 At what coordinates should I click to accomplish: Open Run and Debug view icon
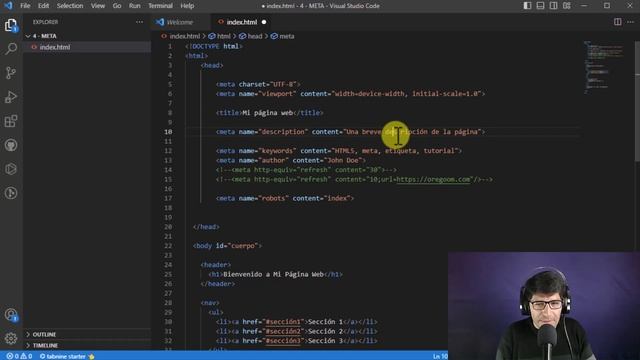11,97
